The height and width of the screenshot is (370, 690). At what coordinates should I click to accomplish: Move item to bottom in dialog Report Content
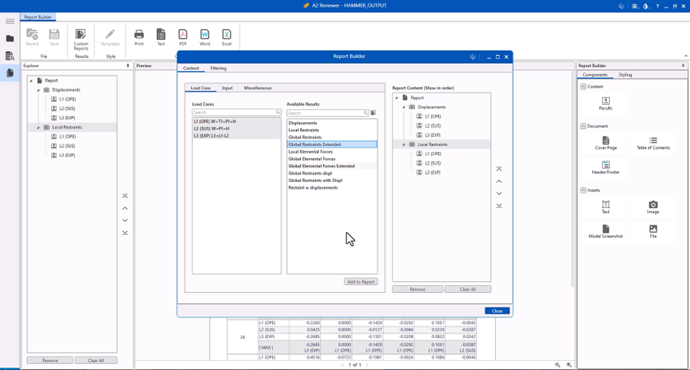click(499, 205)
